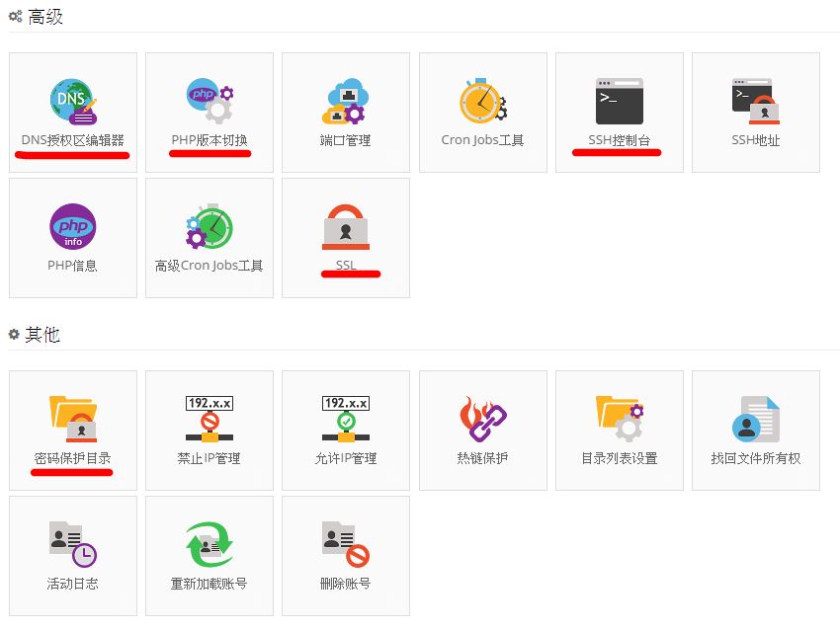The image size is (840, 631).
Task: Click the PHP版本切换 label
Action: [210, 140]
